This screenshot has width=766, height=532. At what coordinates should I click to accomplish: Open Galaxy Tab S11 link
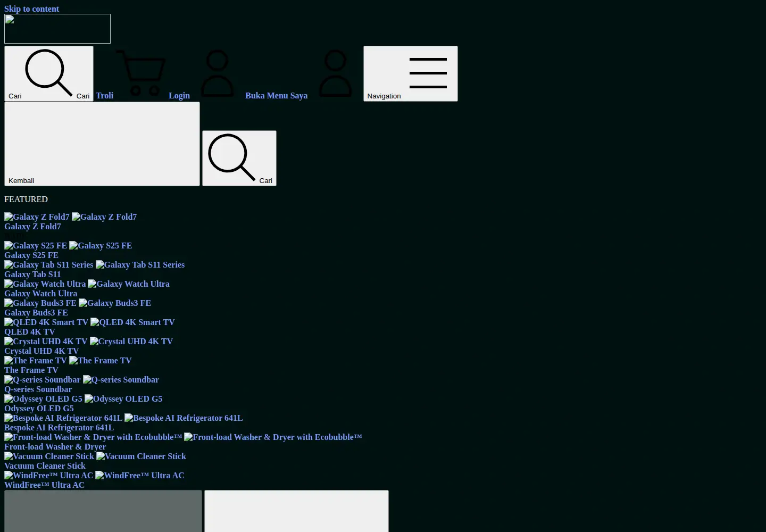(32, 275)
